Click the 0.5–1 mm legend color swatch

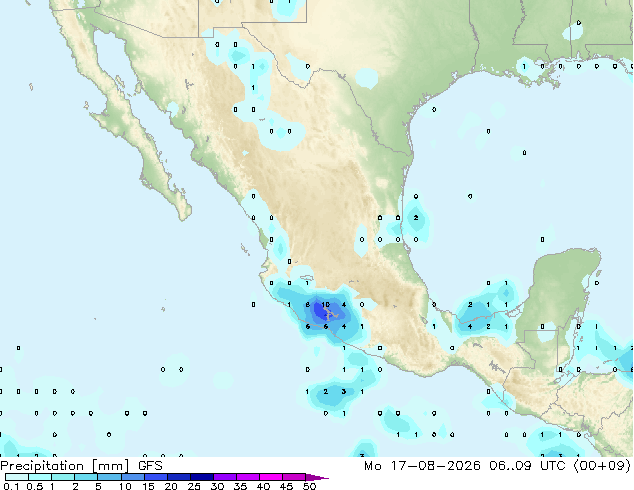click(40, 477)
